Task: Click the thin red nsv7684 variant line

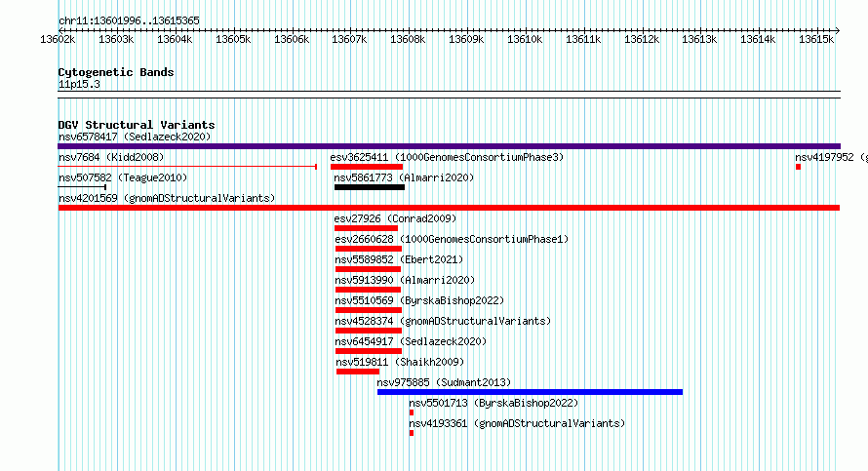Action: click(x=187, y=167)
